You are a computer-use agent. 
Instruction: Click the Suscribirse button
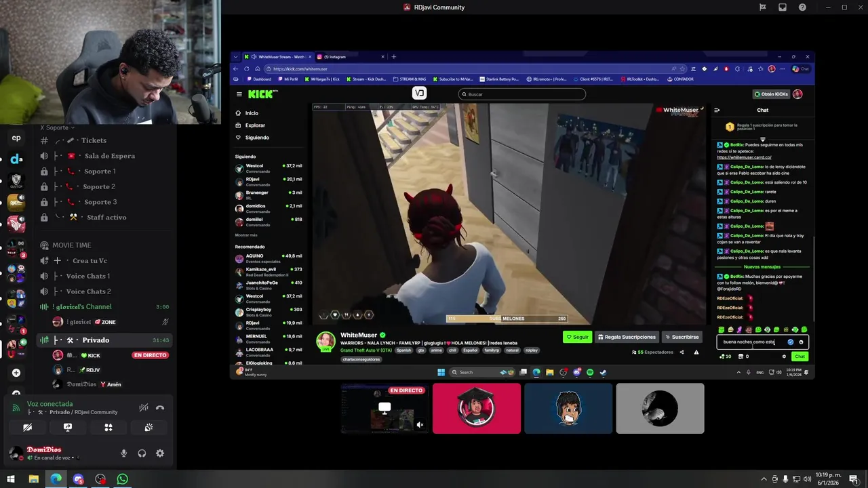point(682,337)
